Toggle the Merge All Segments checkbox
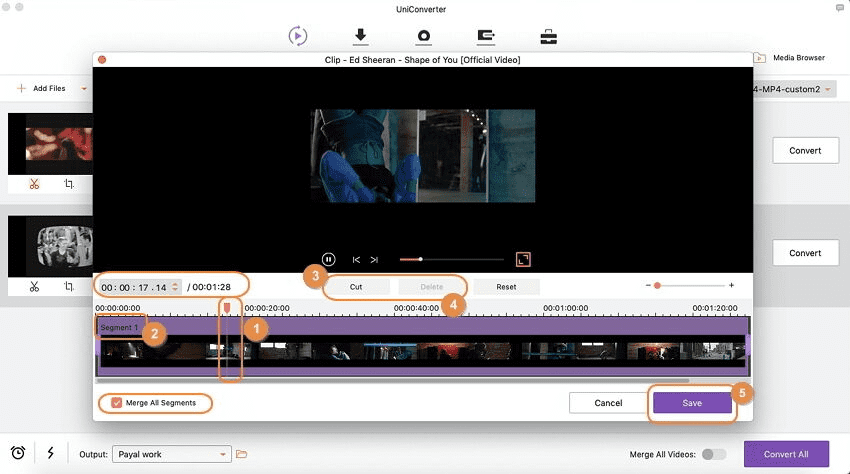Image resolution: width=850 pixels, height=474 pixels. click(116, 403)
